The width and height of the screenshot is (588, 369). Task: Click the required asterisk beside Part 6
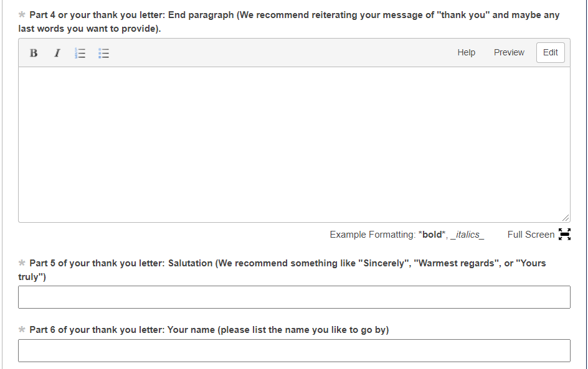tap(22, 330)
